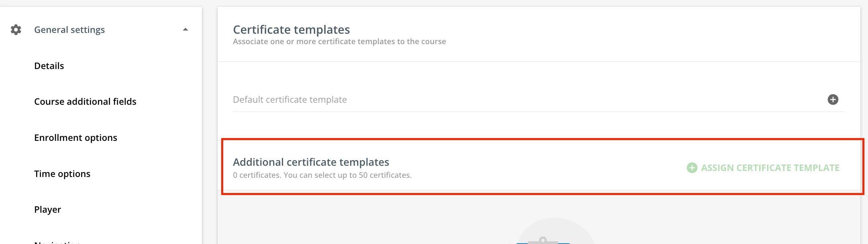Click the clipboard placeholder illustration
868x244 pixels.
point(543,240)
